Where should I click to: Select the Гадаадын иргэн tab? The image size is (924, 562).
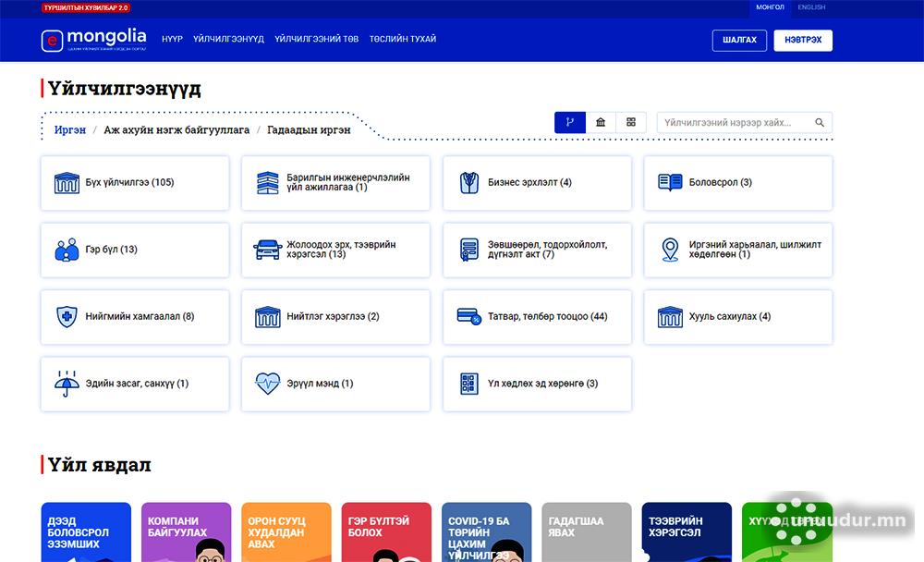click(309, 130)
